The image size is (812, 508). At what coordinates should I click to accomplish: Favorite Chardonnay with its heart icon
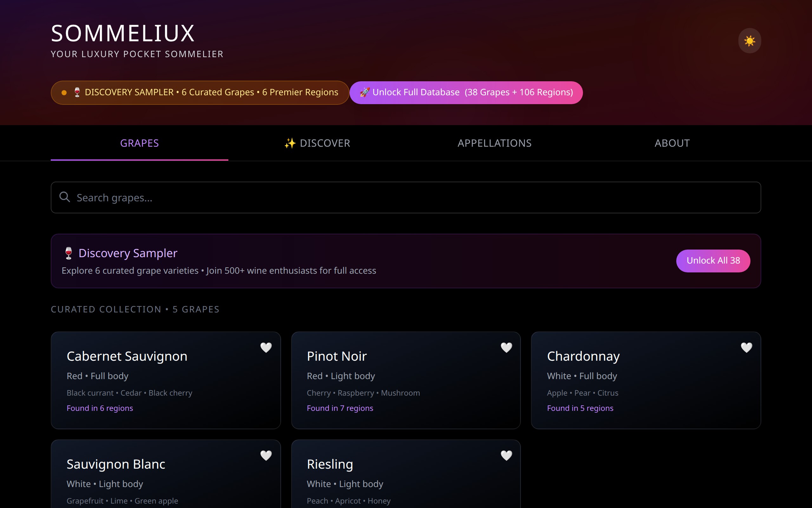coord(747,347)
